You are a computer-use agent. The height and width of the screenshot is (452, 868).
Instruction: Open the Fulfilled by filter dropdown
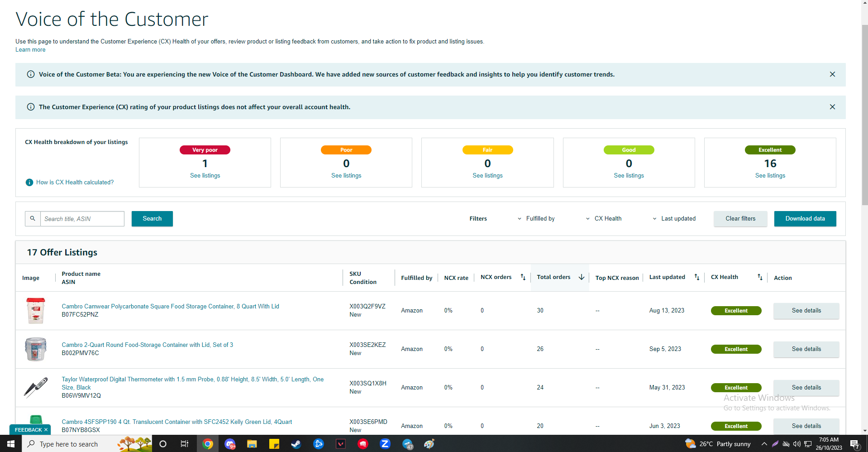tap(536, 218)
